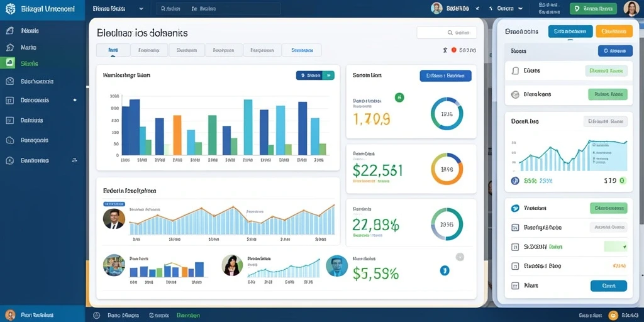Click the green button beside the bird icon row
Screen dimensions: 644x322
pyautogui.click(x=609, y=208)
